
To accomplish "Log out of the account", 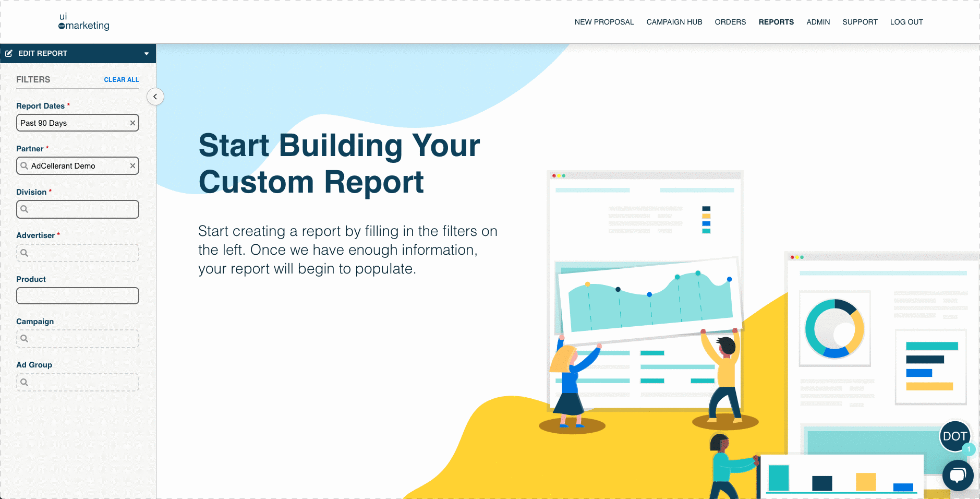I will (906, 22).
